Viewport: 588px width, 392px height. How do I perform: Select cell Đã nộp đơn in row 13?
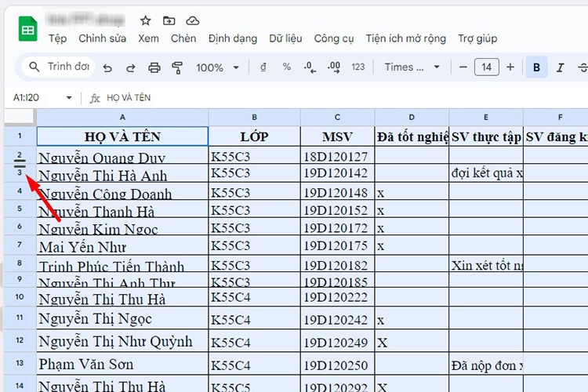(x=485, y=364)
